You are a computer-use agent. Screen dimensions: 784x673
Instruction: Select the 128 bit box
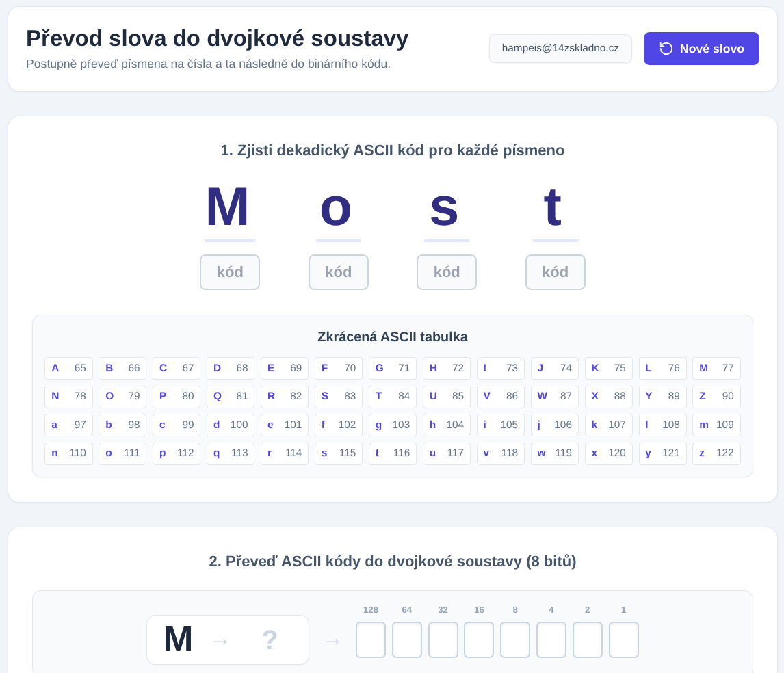click(x=371, y=639)
